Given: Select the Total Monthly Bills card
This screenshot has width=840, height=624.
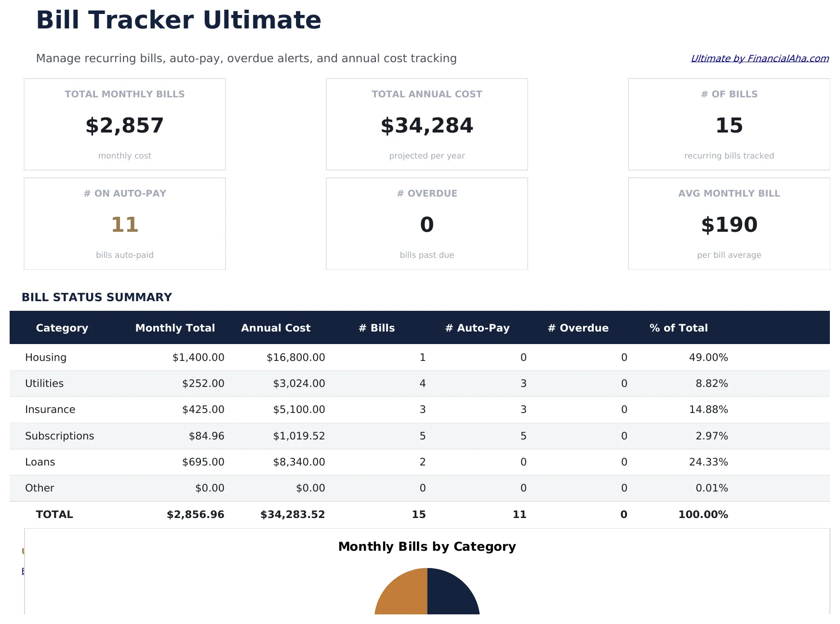Looking at the screenshot, I should pos(124,124).
